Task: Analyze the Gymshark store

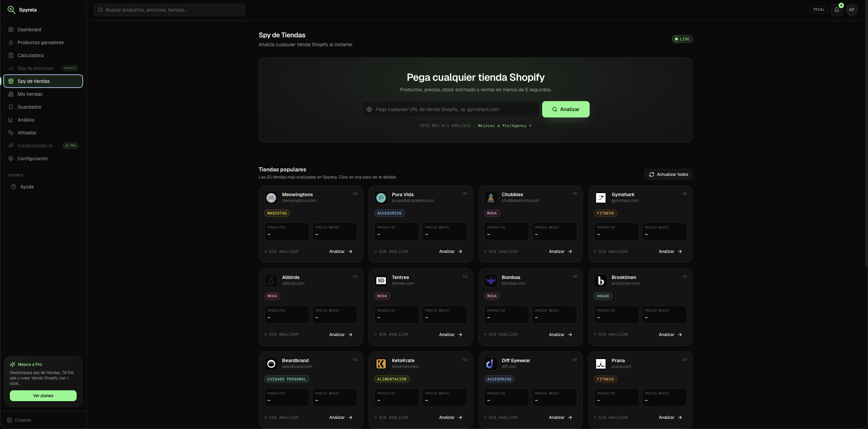Action: (671, 251)
